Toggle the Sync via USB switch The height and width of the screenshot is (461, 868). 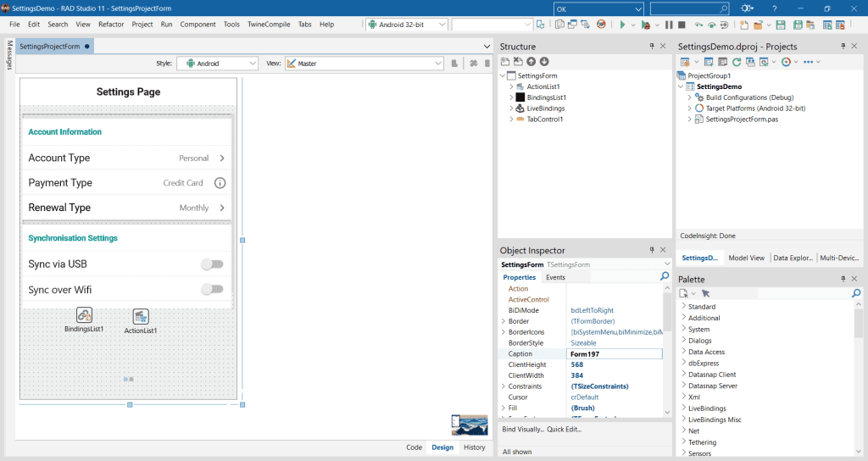212,264
